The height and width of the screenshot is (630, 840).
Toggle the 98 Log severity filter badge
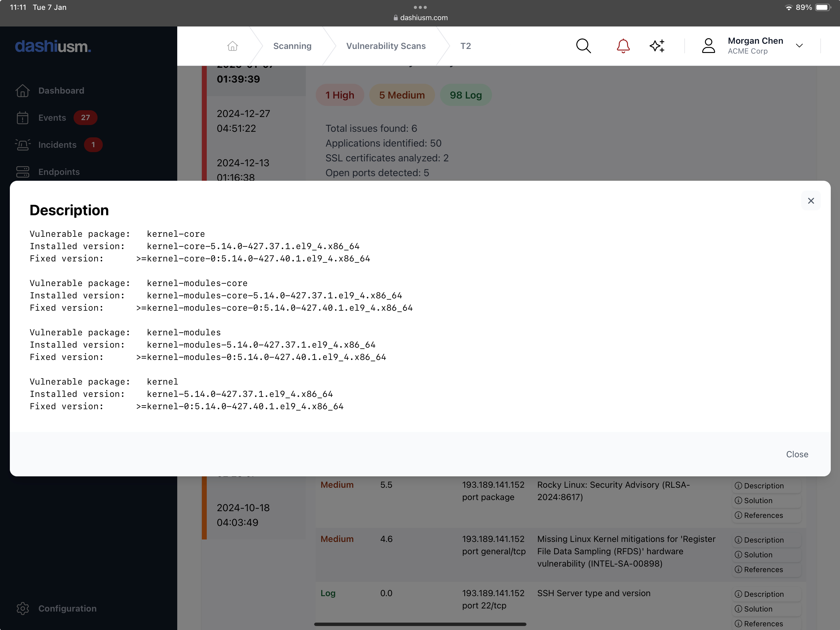[466, 95]
